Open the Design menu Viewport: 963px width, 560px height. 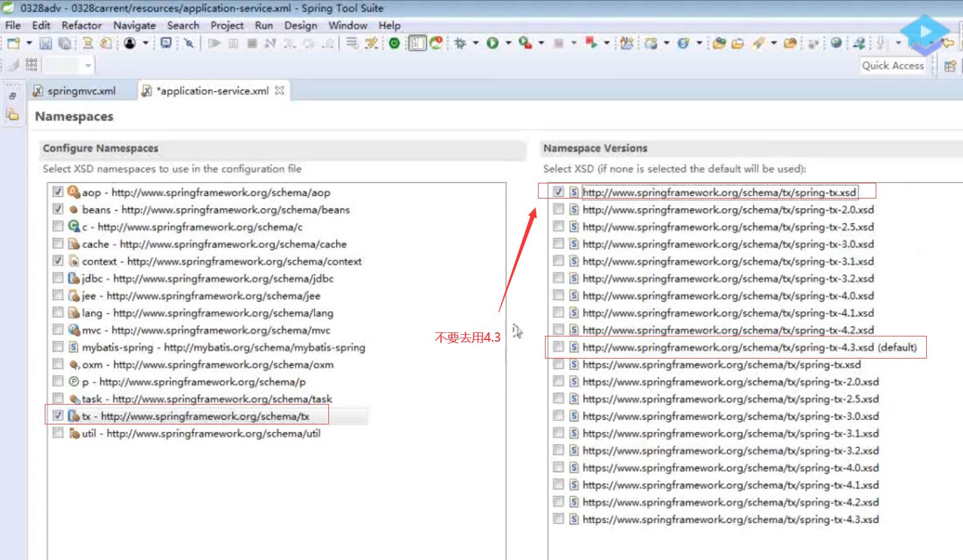[x=301, y=26]
